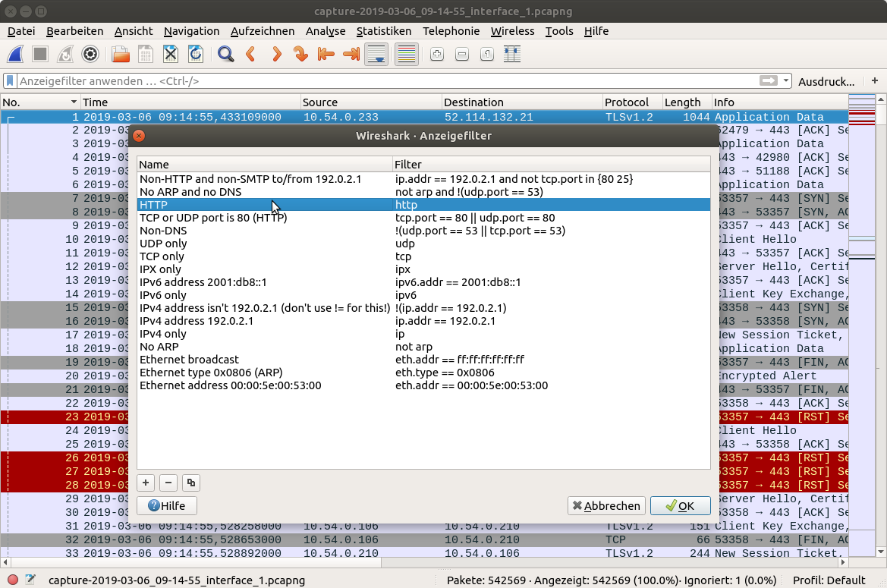Open the Analyse menu

[x=325, y=31]
